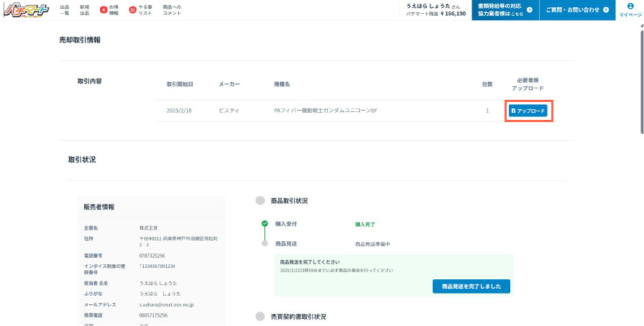Screen dimensions: 644x326
Task: Click arrow icon on ご質問・お問い合わせ button
Action: 605,10
